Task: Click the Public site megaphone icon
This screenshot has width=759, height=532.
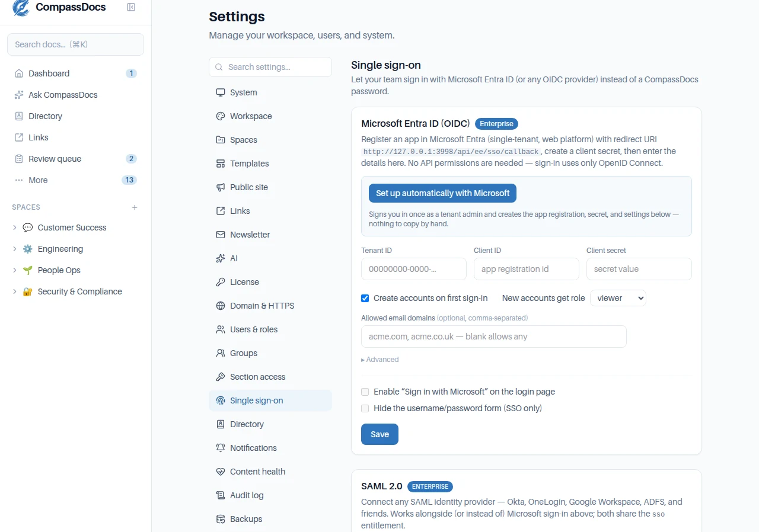Action: 221,187
